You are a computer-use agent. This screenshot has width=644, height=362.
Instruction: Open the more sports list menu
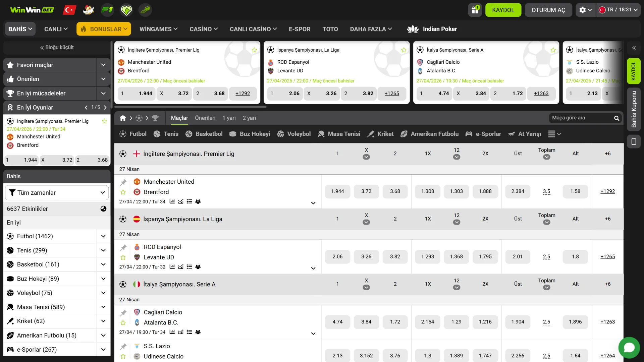[554, 134]
